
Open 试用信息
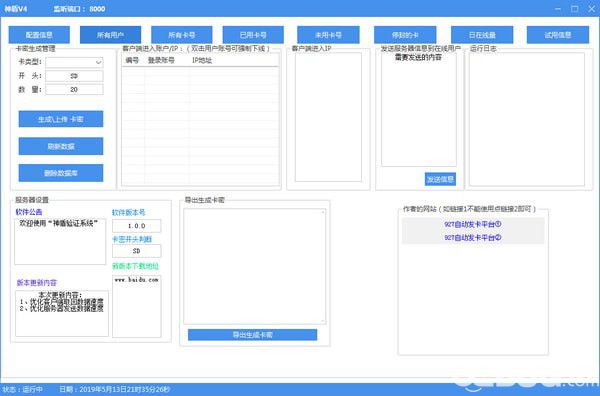(x=558, y=35)
